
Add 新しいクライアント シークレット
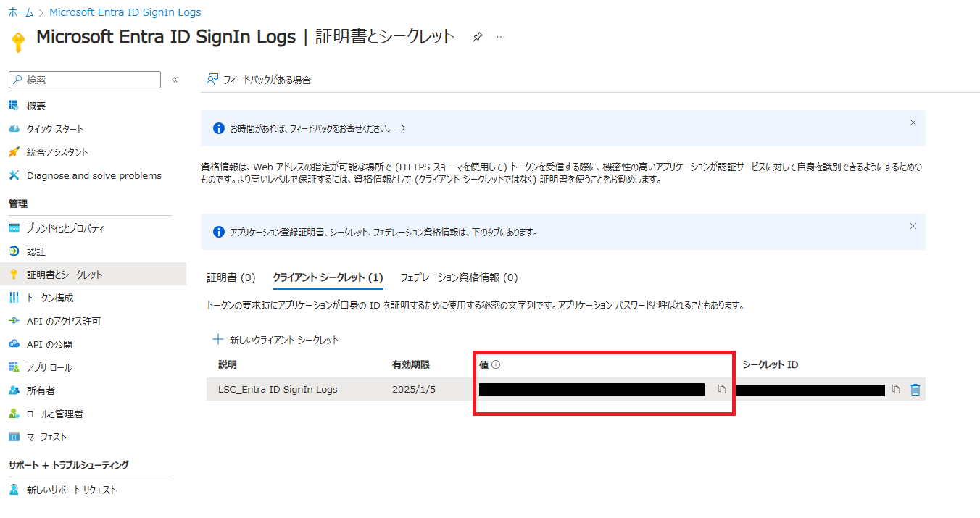coord(275,340)
